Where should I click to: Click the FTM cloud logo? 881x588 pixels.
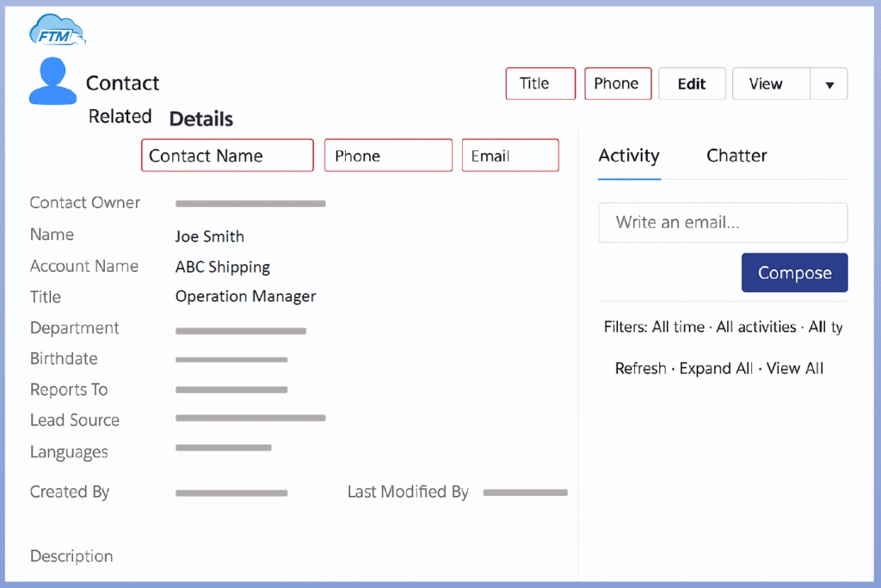pos(57,31)
